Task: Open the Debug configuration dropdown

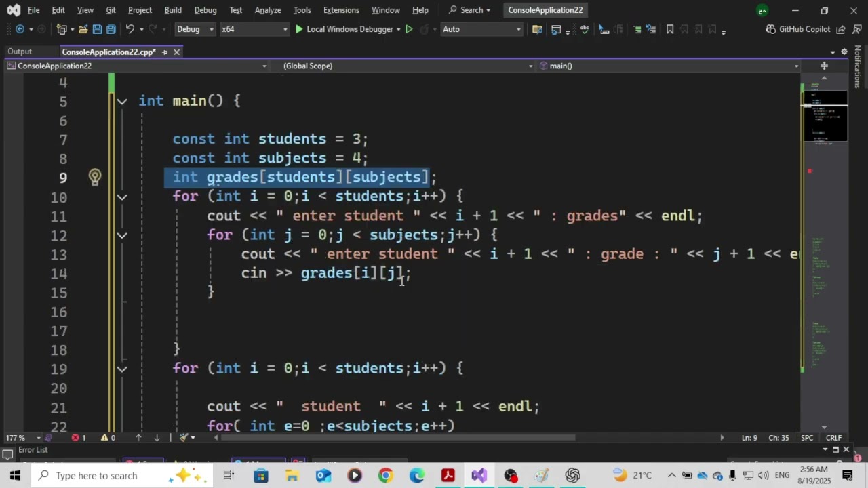Action: pos(195,29)
